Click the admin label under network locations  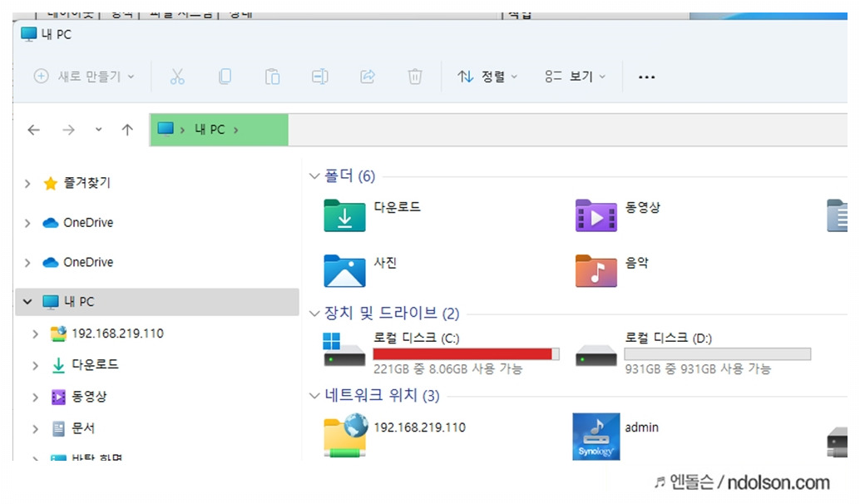[x=642, y=427]
